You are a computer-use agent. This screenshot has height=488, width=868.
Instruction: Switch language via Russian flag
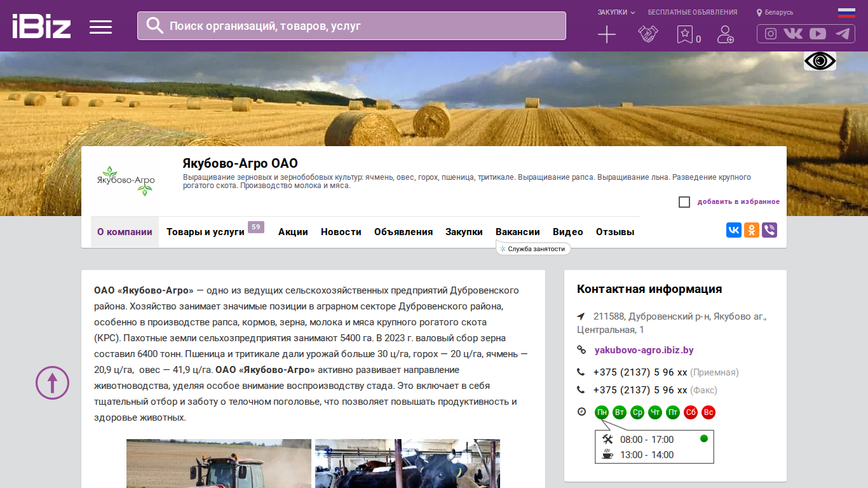(846, 12)
